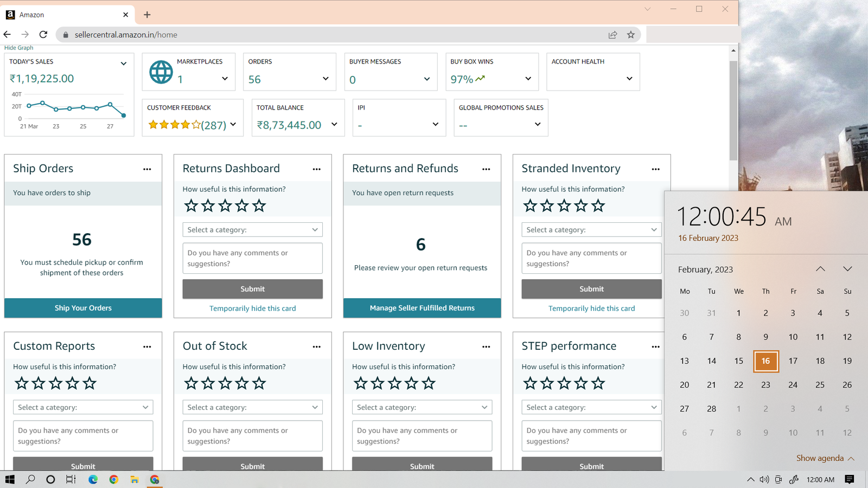Click the bookmark star in the address bar
The width and height of the screenshot is (868, 488).
coord(630,35)
